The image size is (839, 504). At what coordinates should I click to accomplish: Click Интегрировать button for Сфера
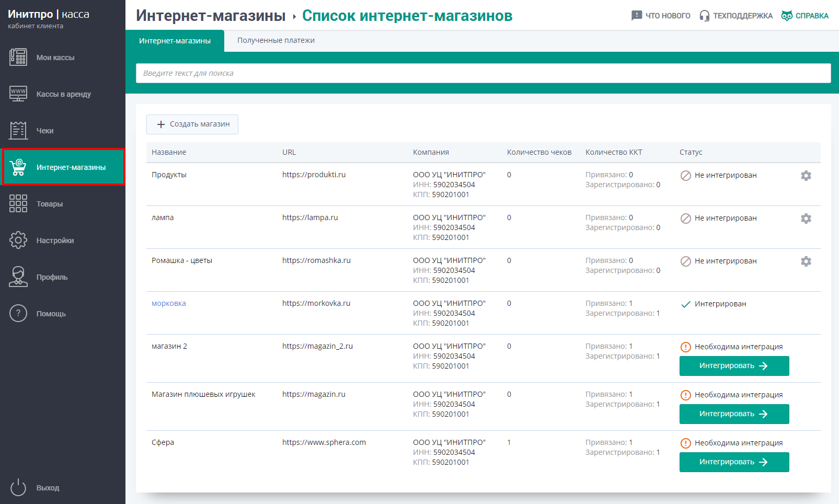coord(734,462)
